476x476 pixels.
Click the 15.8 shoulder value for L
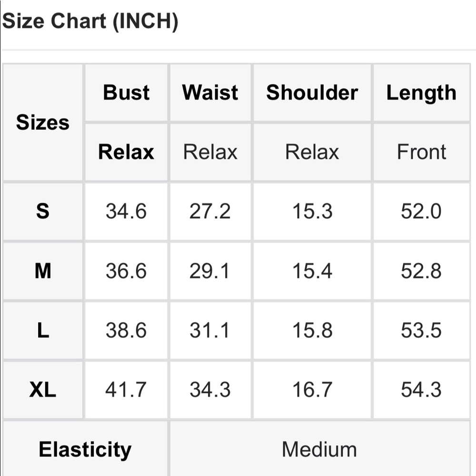pos(312,330)
